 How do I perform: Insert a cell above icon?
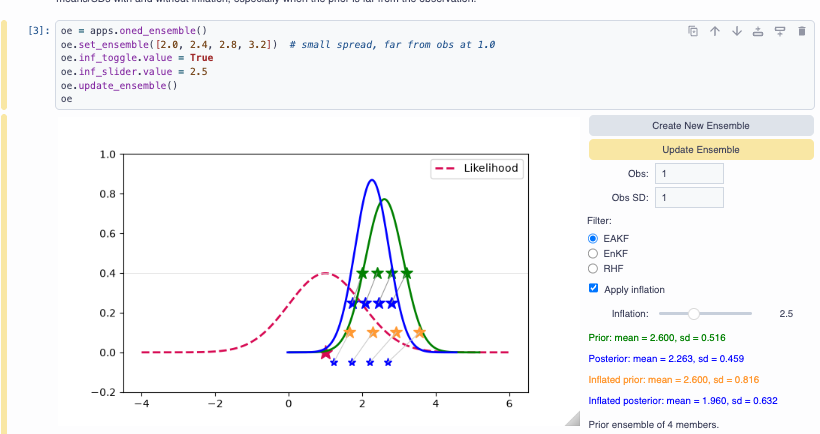758,31
